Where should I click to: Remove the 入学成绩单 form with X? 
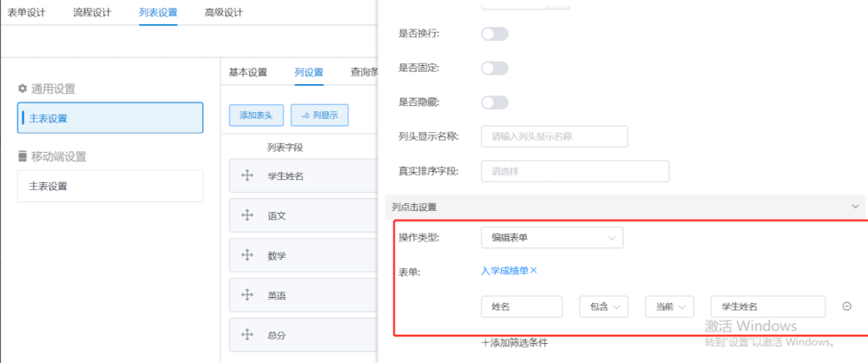(534, 270)
